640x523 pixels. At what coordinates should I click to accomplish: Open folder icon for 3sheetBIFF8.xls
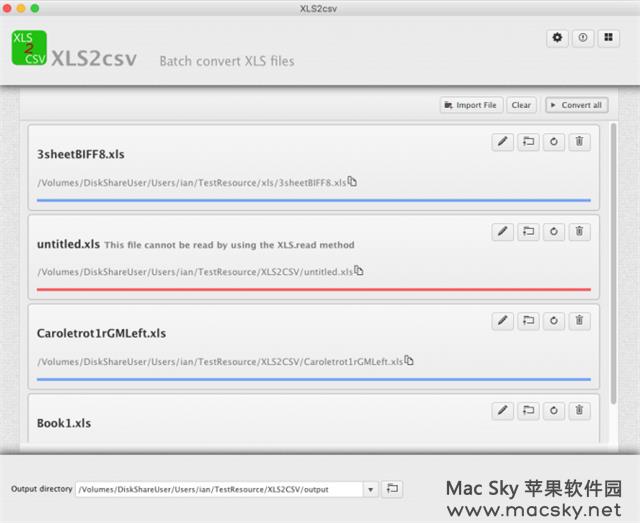(528, 142)
